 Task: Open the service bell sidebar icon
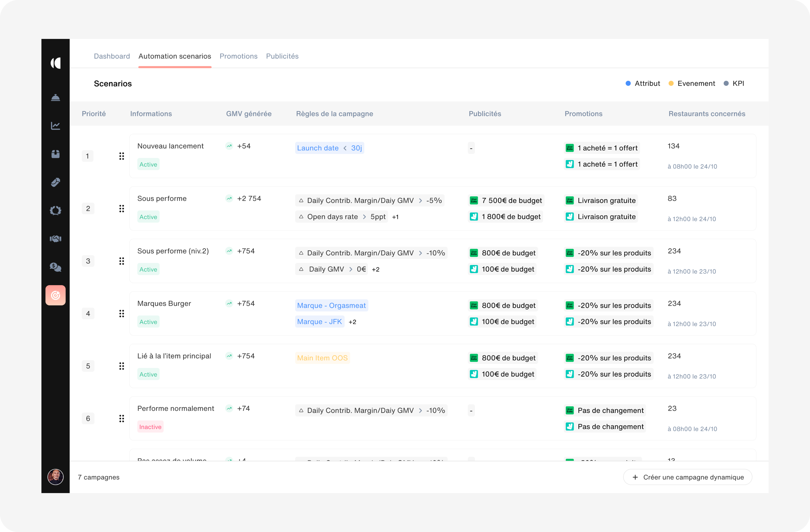click(x=55, y=98)
